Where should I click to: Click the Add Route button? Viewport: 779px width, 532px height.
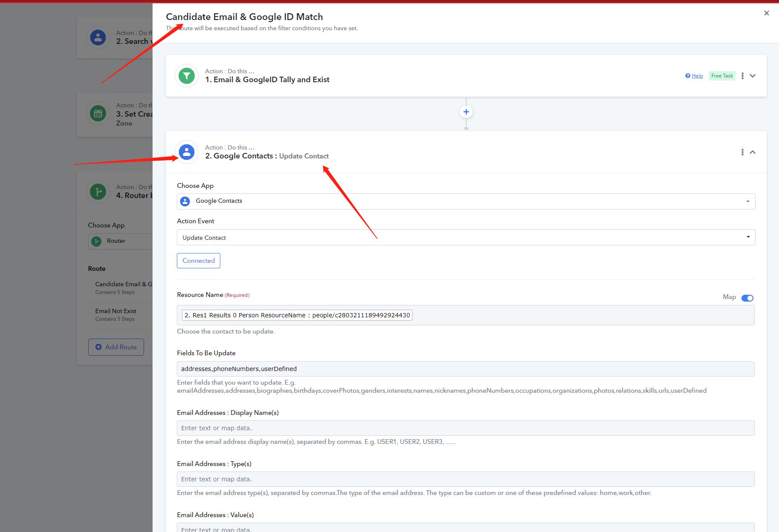tap(116, 347)
